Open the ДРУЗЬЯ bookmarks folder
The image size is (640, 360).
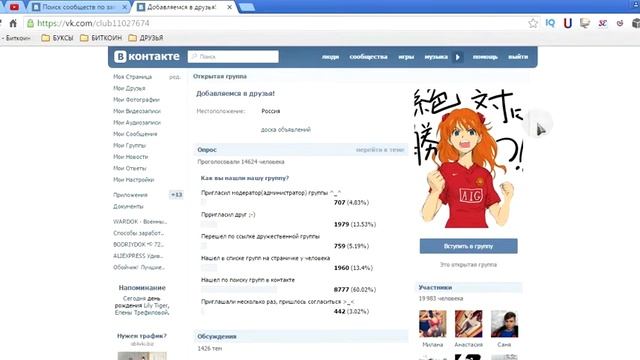click(x=146, y=38)
